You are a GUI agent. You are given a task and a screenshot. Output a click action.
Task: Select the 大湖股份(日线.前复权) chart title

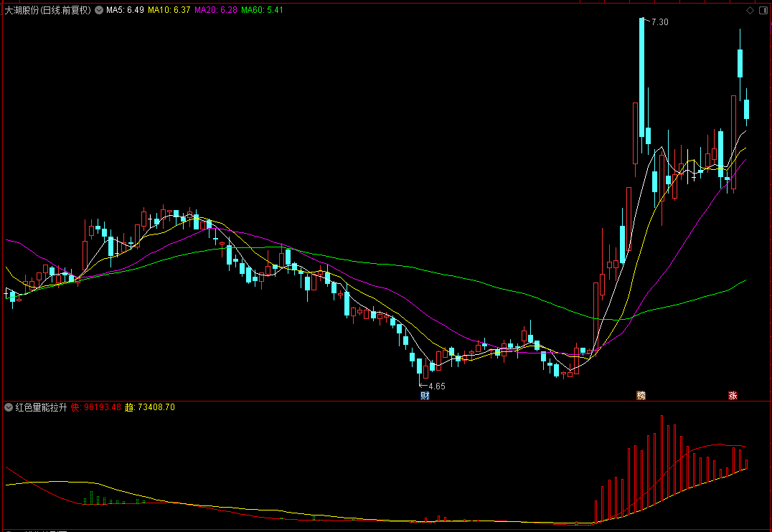click(x=48, y=10)
